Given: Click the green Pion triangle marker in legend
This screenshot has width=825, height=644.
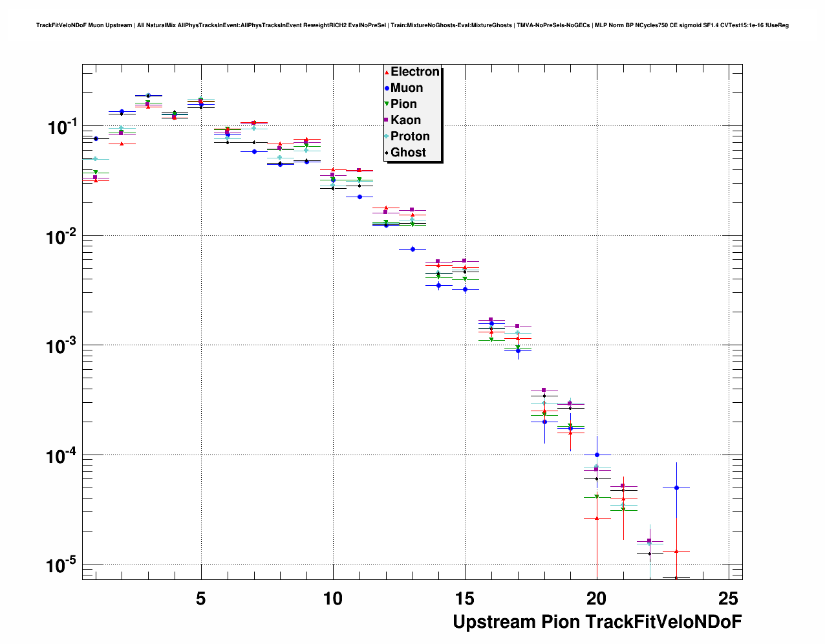Looking at the screenshot, I should pos(387,104).
